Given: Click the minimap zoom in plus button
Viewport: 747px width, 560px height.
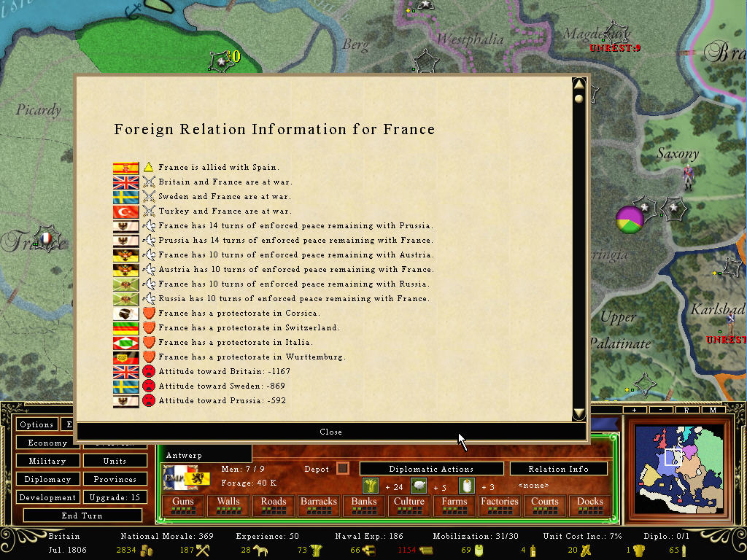Looking at the screenshot, I should [634, 410].
